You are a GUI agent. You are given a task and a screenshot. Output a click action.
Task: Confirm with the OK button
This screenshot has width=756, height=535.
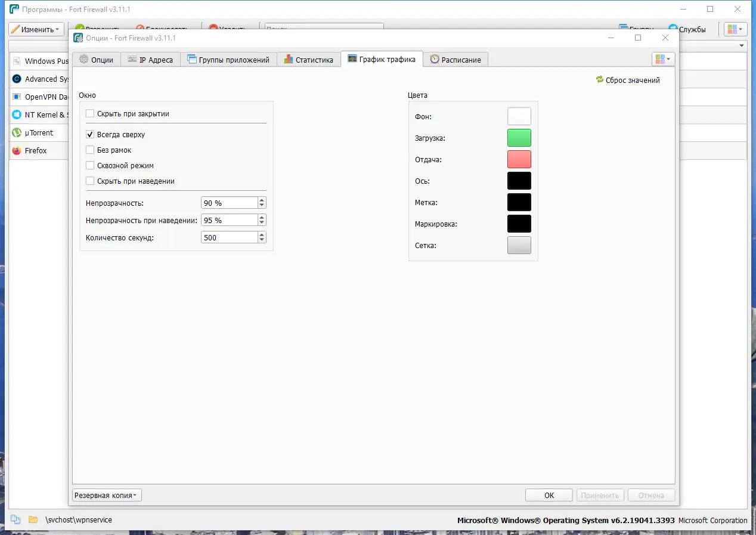point(549,495)
